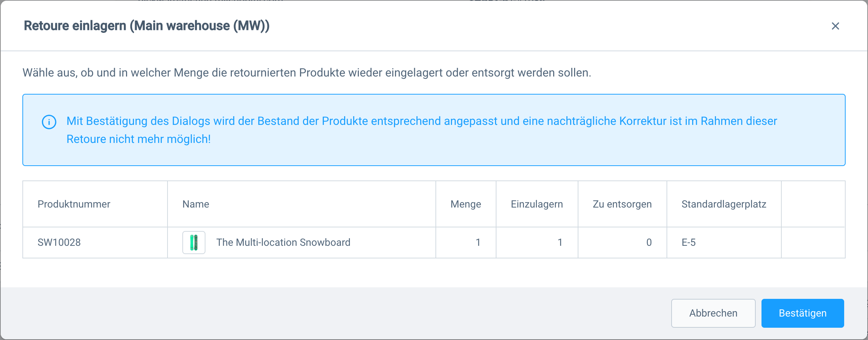Viewport: 868px width, 340px height.
Task: Confirm with the Bestätigen button
Action: [802, 313]
